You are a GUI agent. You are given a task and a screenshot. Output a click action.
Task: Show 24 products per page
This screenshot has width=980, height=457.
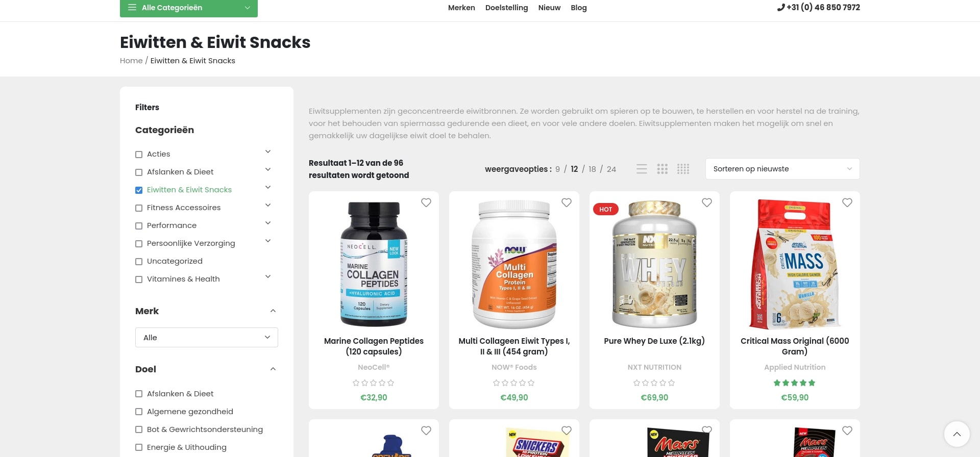[611, 169]
